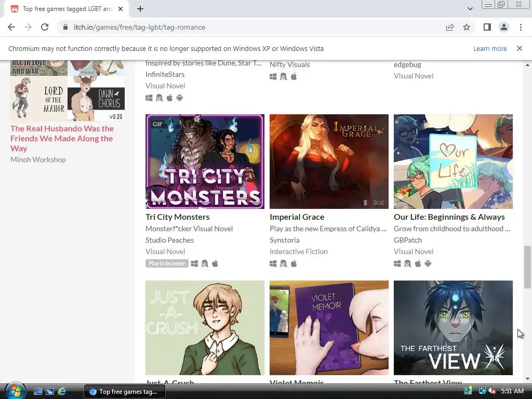Launch Internet Explorer from quick launch
Viewport: 532px width, 399px height.
(x=62, y=392)
